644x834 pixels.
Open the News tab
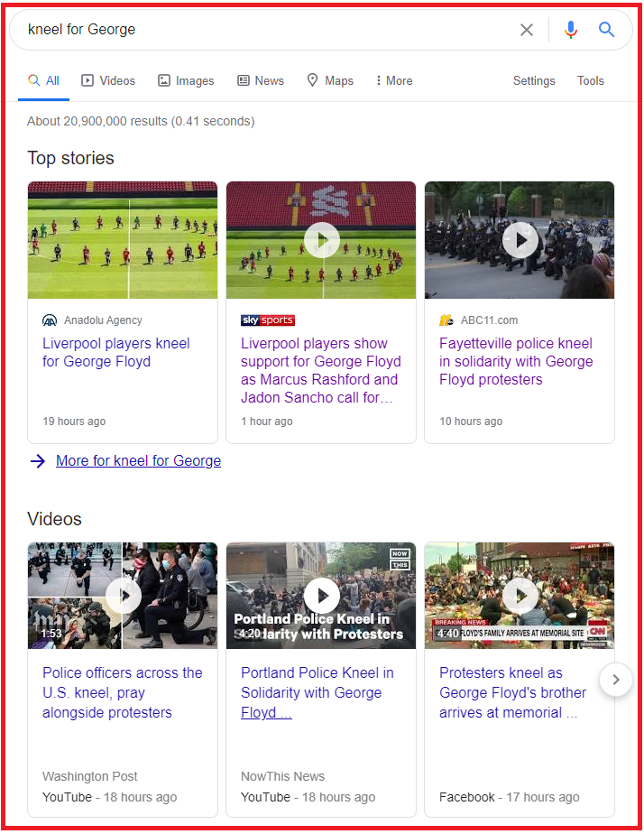pos(261,81)
